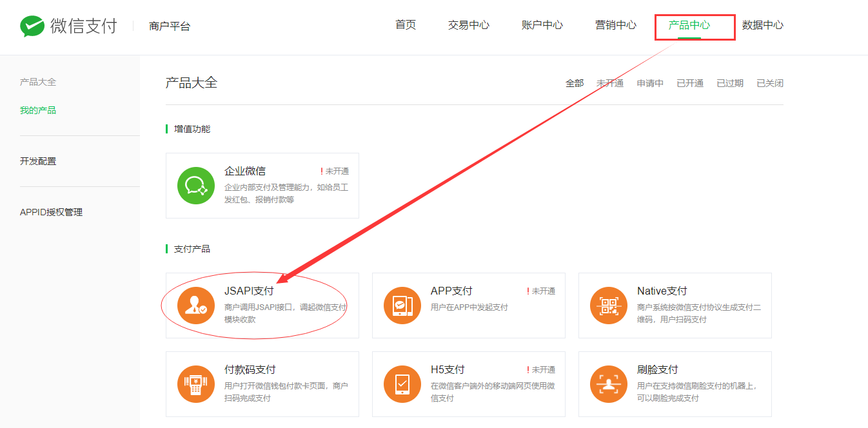
Task: Click the APP支付 orange devices icon
Action: coord(402,306)
